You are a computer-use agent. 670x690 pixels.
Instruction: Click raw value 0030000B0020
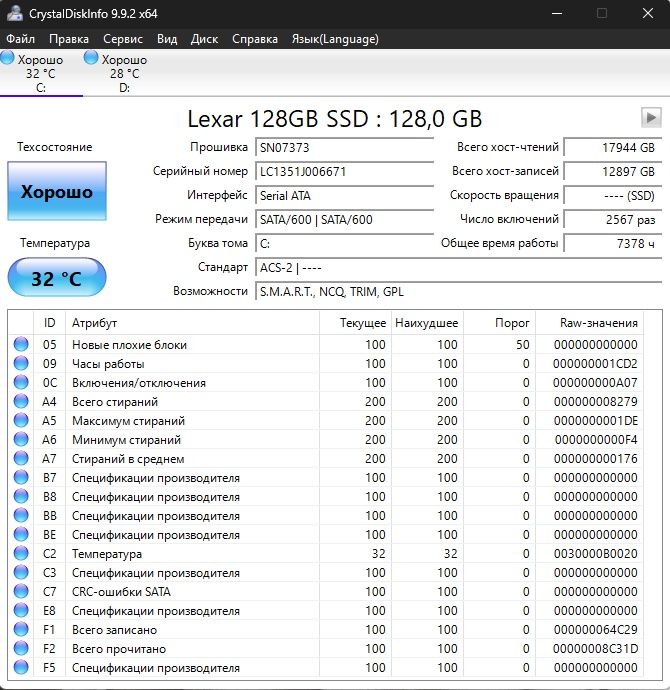[x=595, y=554]
